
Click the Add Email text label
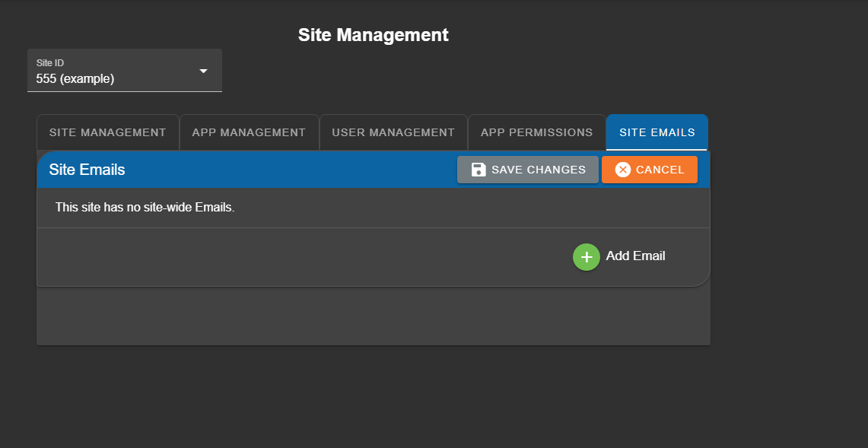pyautogui.click(x=635, y=256)
